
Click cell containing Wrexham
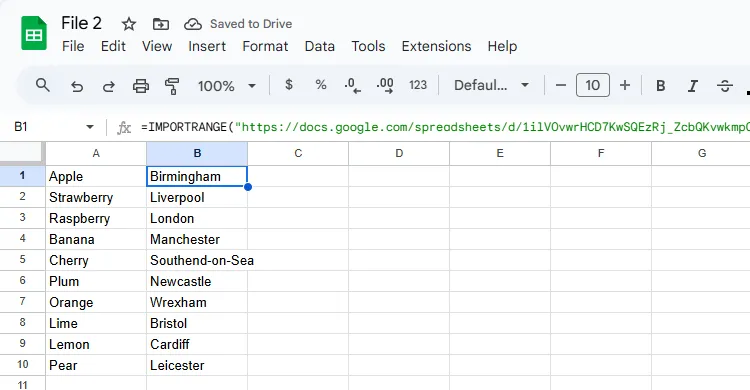coord(197,302)
